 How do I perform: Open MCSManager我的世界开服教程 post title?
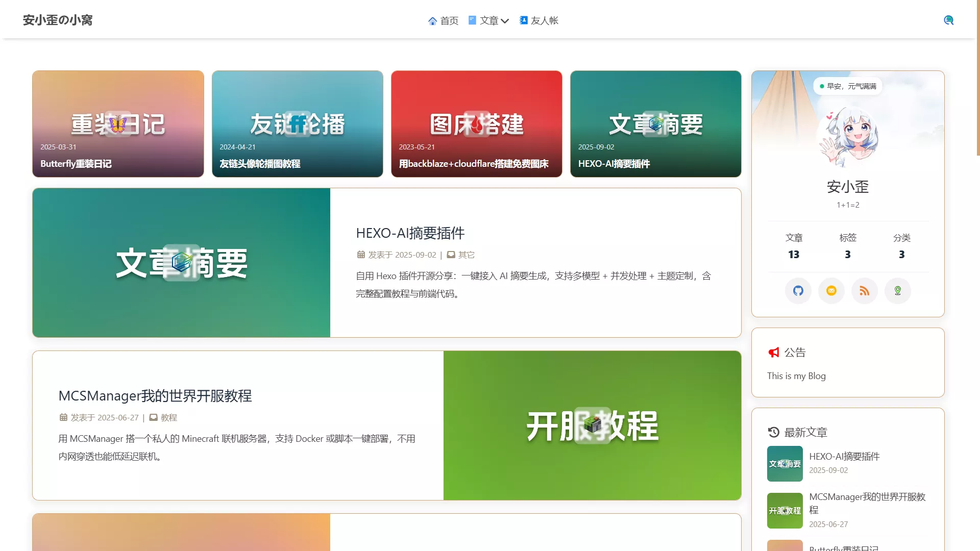tap(155, 396)
